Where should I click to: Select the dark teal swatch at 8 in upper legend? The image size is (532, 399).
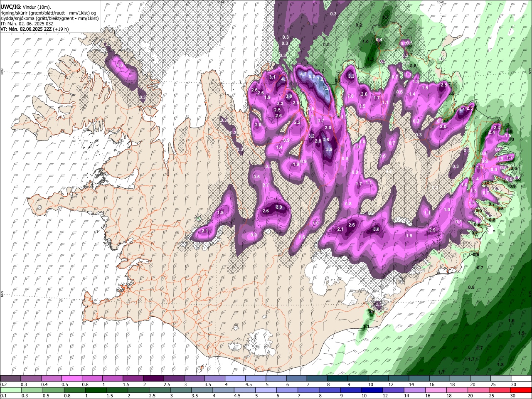[x=337, y=379]
